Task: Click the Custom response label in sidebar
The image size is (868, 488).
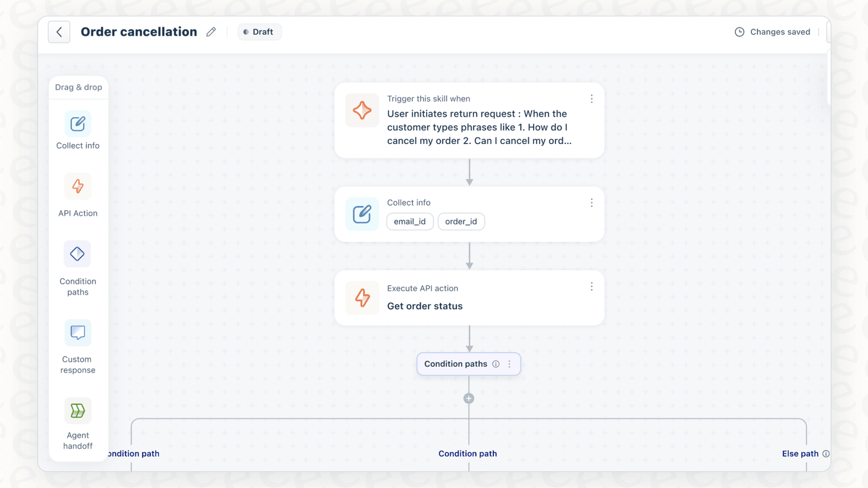Action: coord(78,365)
